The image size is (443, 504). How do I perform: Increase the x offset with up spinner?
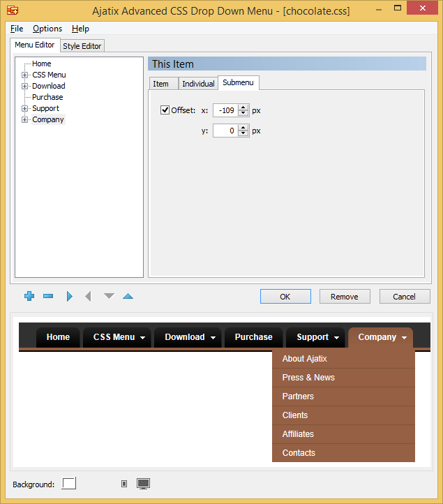[x=243, y=108]
